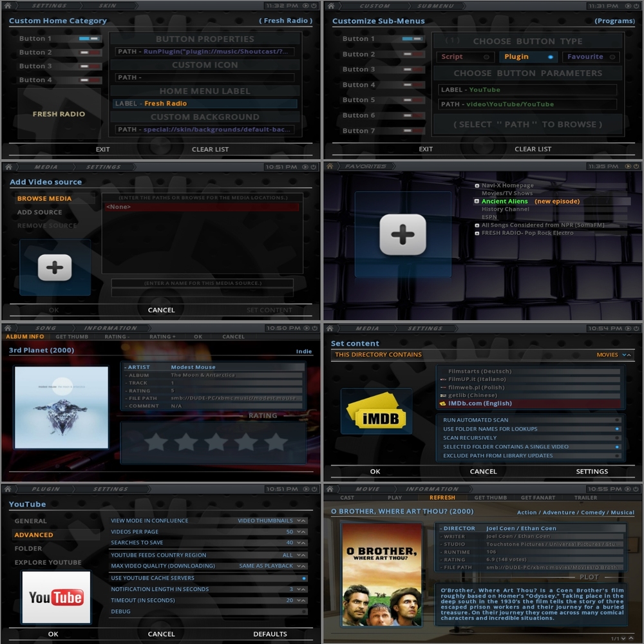Change View Mode in Confluence value

click(x=301, y=521)
